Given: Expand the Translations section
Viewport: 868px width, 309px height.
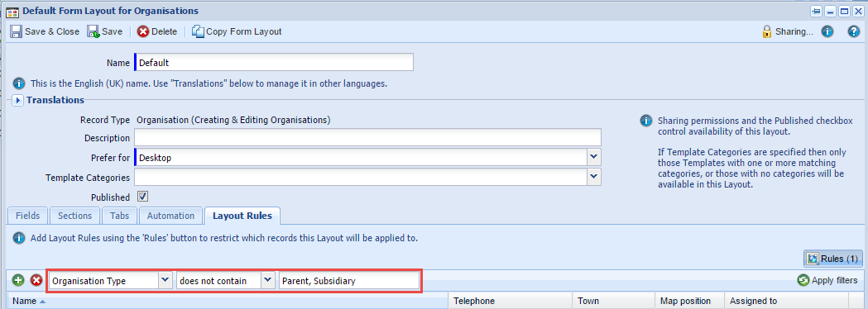Looking at the screenshot, I should pos(17,100).
